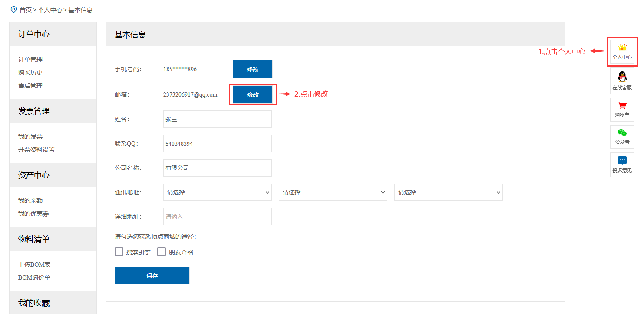
Task: Open 订单管理 in the sidebar
Action: tap(30, 60)
